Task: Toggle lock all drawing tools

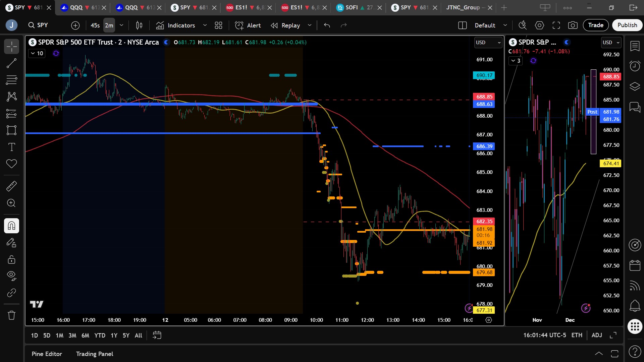Action: coord(11,259)
